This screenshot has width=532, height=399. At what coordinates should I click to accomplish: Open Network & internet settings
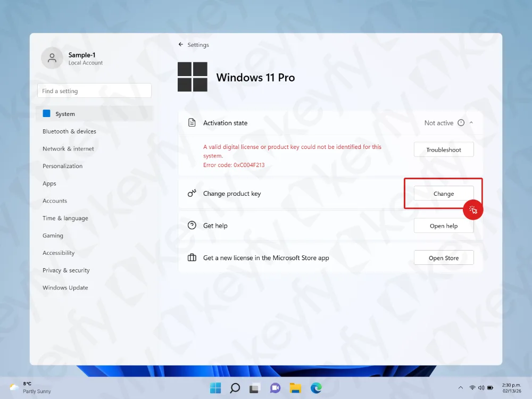click(x=68, y=148)
